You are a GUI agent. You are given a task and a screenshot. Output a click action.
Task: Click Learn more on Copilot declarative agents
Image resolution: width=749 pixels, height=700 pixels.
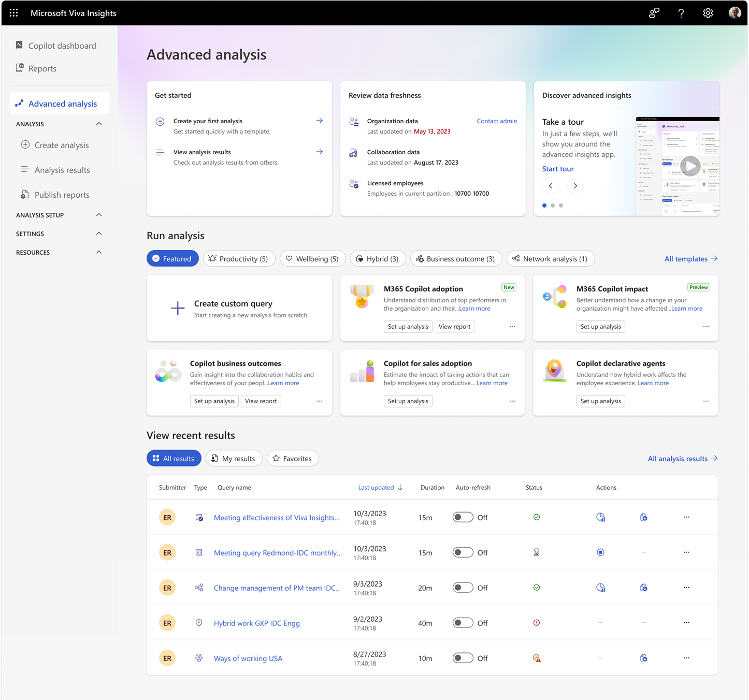[x=653, y=383]
